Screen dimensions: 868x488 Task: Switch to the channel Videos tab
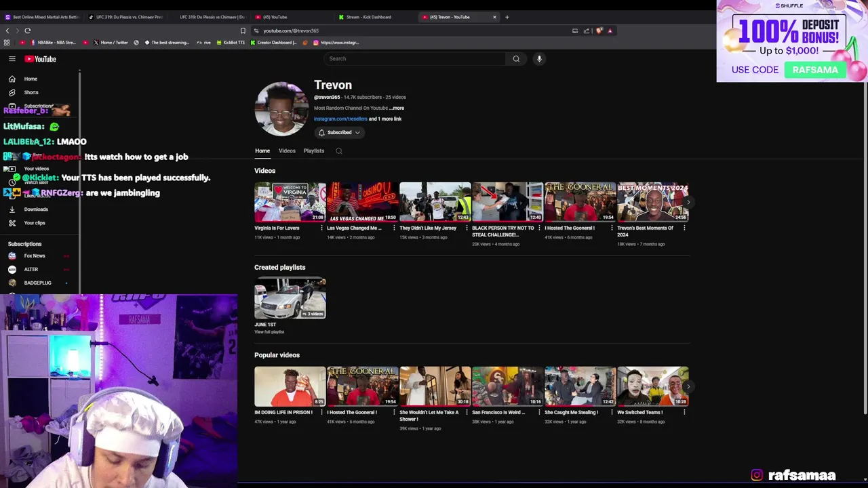click(x=287, y=151)
